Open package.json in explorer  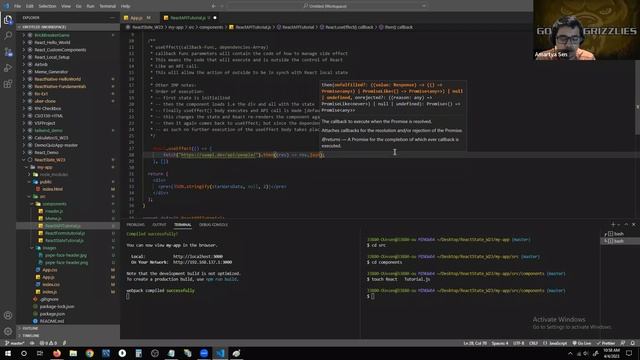[68, 314]
